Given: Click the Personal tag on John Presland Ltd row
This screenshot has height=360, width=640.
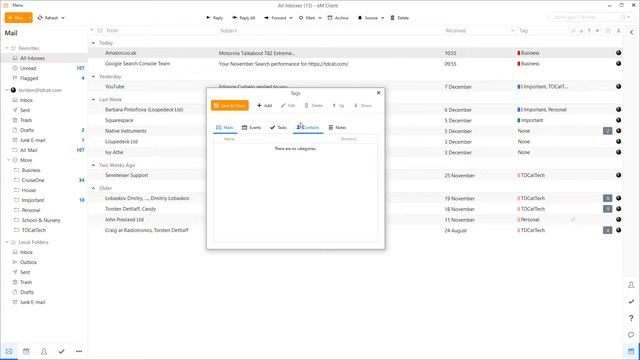Looking at the screenshot, I should tap(529, 220).
